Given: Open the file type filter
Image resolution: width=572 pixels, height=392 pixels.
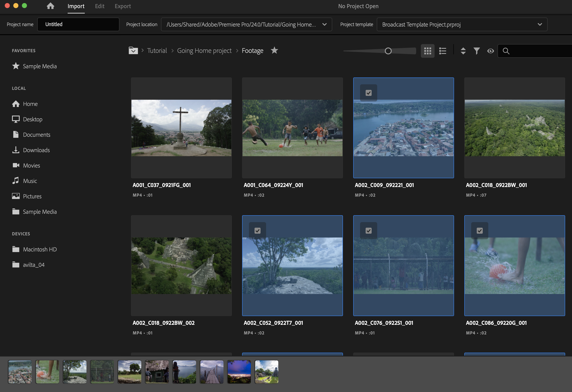Looking at the screenshot, I should click(x=477, y=51).
